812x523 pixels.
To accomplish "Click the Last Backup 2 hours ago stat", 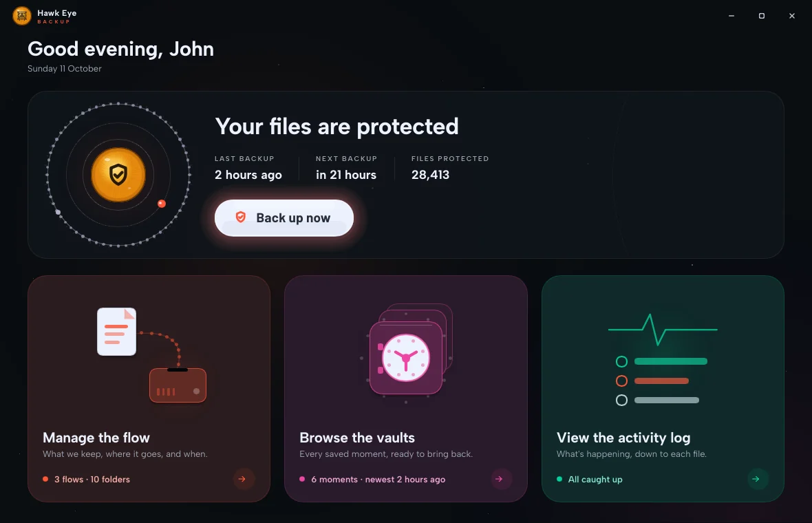I will [248, 168].
